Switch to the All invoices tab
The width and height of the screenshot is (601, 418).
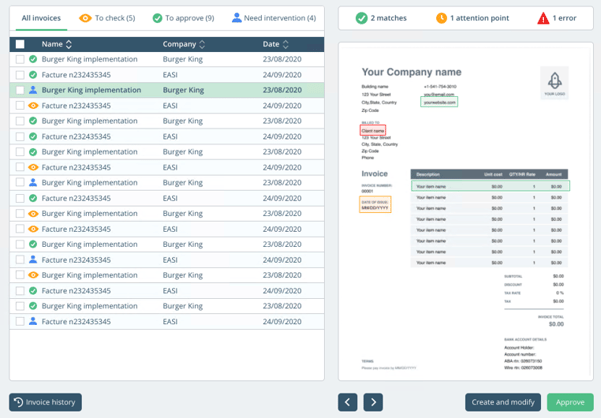(40, 18)
